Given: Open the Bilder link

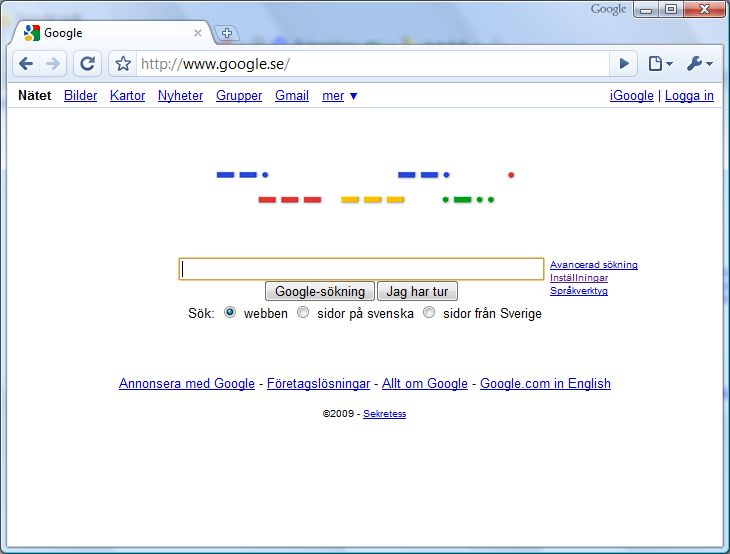Looking at the screenshot, I should 81,95.
